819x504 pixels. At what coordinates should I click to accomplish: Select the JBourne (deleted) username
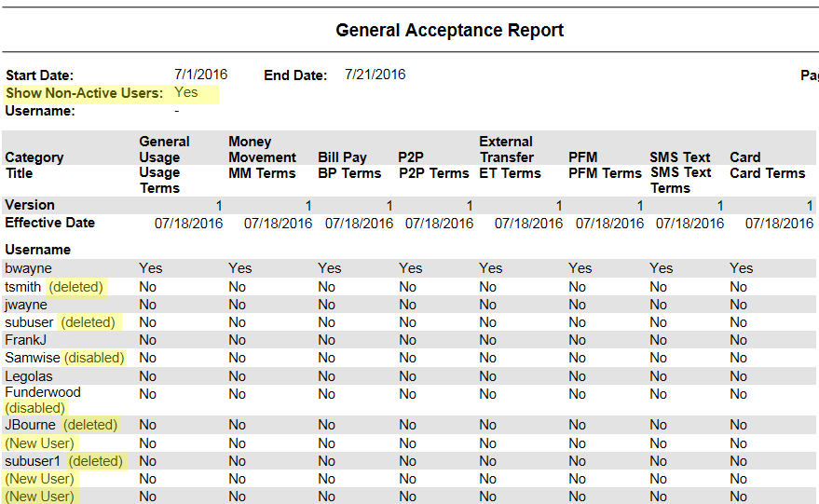(61, 425)
